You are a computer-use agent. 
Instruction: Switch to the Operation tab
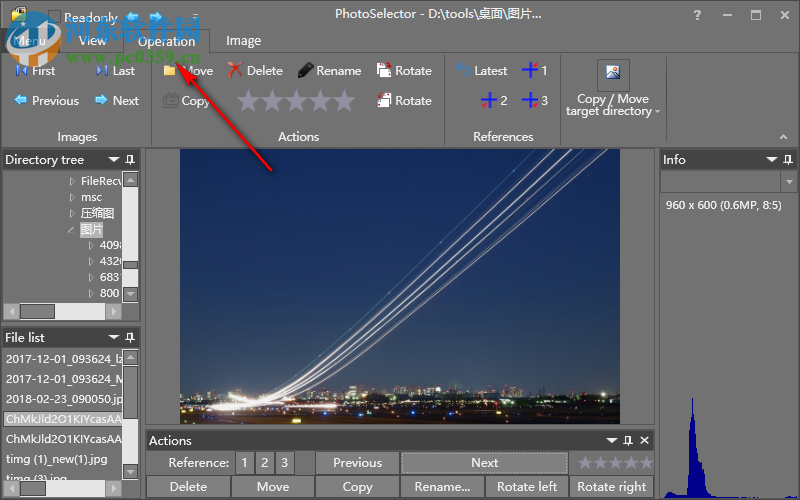(166, 42)
